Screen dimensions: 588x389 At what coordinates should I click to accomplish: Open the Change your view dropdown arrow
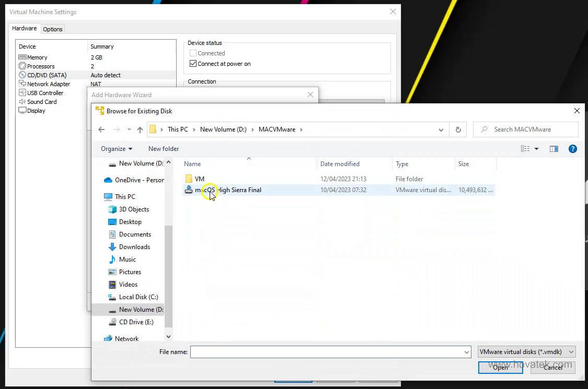pyautogui.click(x=536, y=149)
